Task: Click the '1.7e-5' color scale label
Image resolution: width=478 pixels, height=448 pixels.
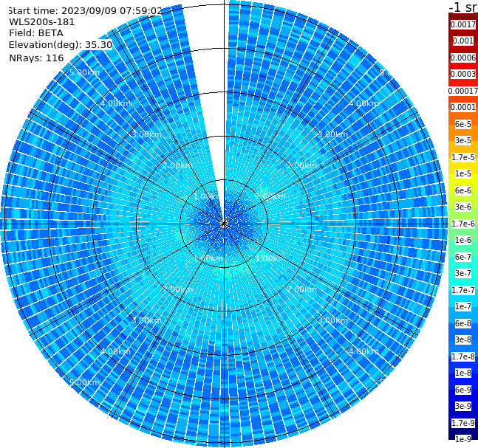Action: tap(463, 157)
